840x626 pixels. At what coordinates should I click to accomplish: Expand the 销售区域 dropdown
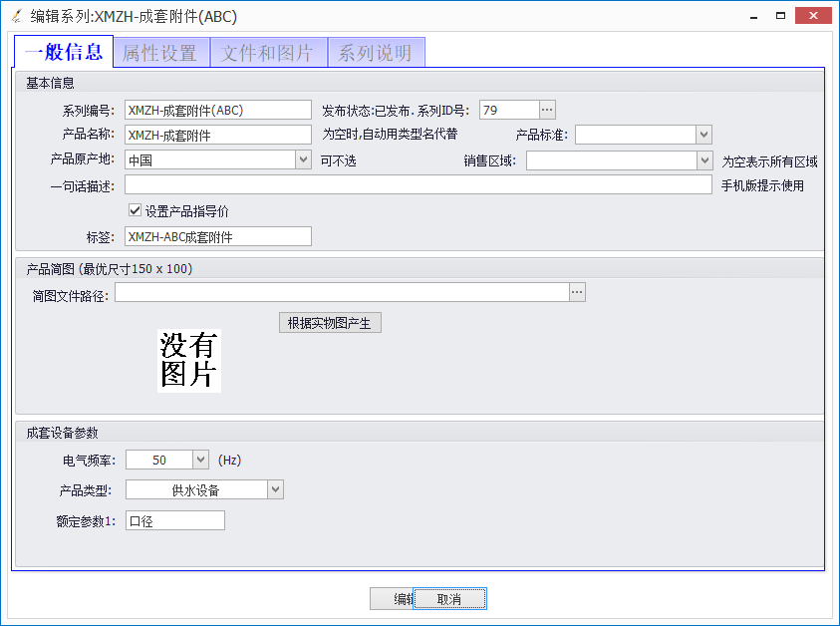coord(705,160)
